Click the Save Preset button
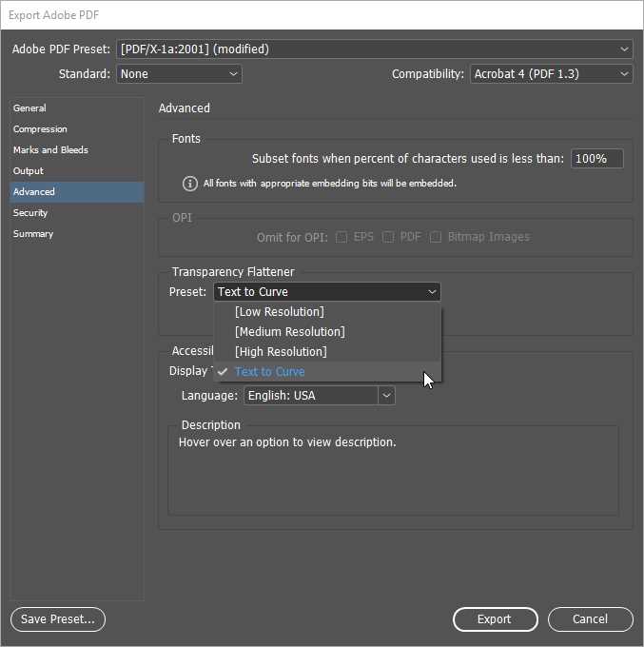 click(x=58, y=619)
